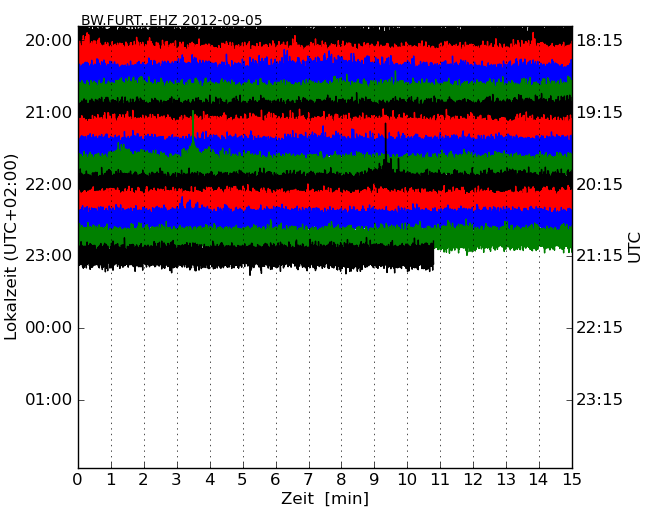The width and height of the screenshot is (650, 520).
Task: Click the 20:15 UTC tick label
Action: tap(599, 184)
